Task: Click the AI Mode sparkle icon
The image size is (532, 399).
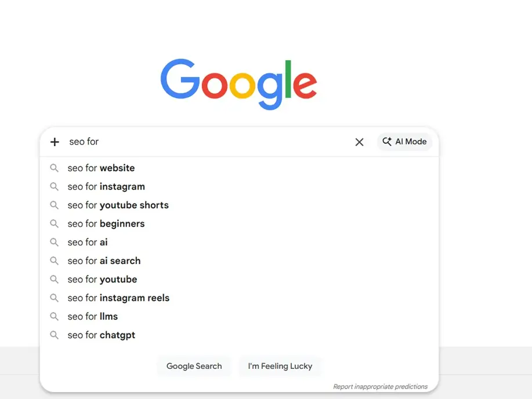Action: (x=387, y=142)
